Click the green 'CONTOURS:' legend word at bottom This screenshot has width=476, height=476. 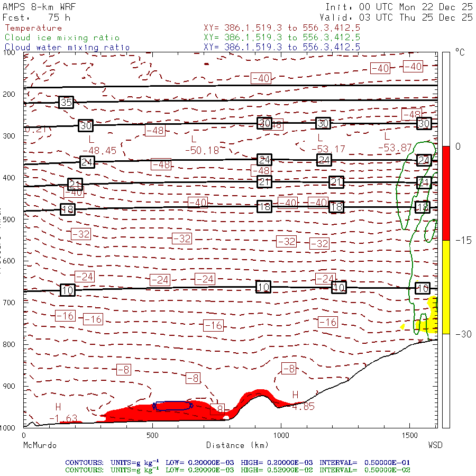(84, 470)
